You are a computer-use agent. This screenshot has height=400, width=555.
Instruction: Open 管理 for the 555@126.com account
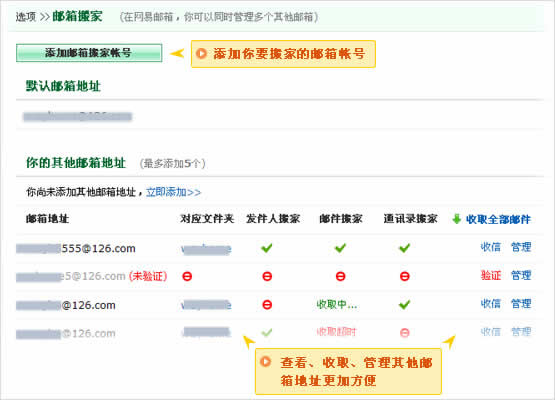tap(521, 247)
